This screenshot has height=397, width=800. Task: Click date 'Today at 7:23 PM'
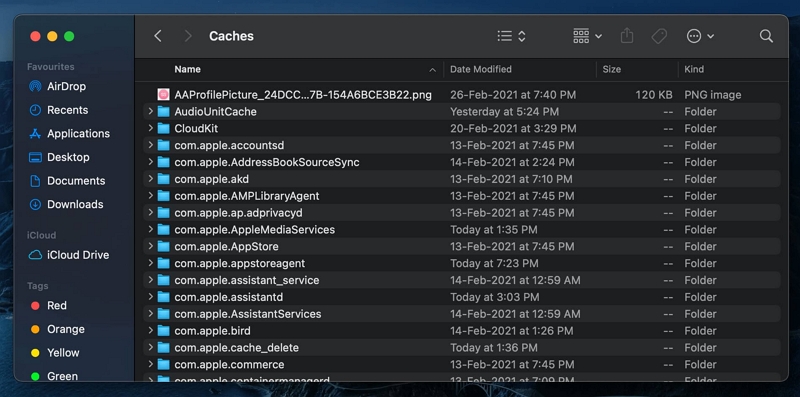(494, 263)
